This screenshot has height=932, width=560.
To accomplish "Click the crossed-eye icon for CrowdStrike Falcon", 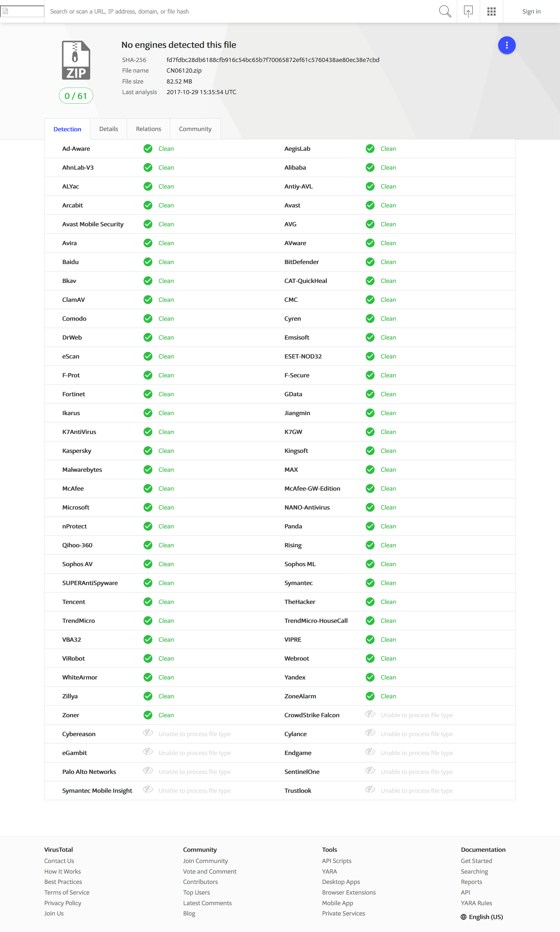I will click(370, 714).
